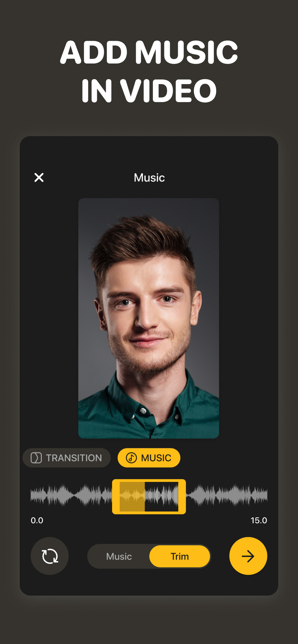Tap the yellow next arrow button

point(248,556)
